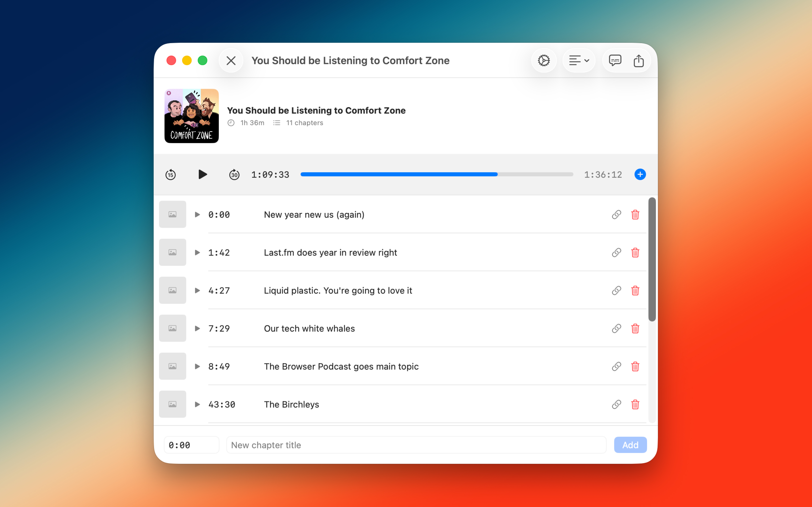Share the chapter file

639,60
